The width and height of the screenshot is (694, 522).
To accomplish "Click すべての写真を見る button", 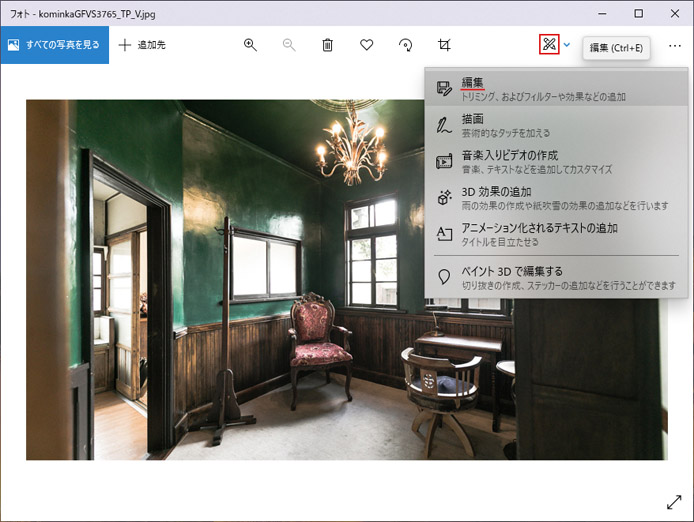I will point(54,45).
